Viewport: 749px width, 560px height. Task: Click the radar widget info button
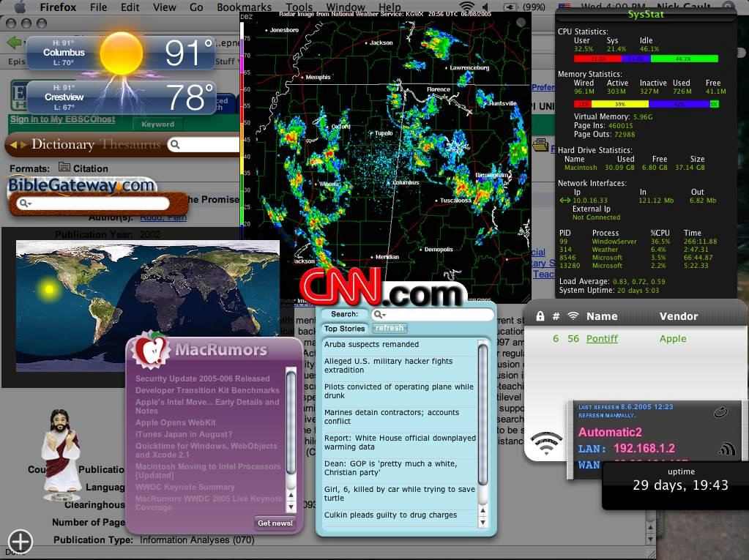tap(521, 22)
